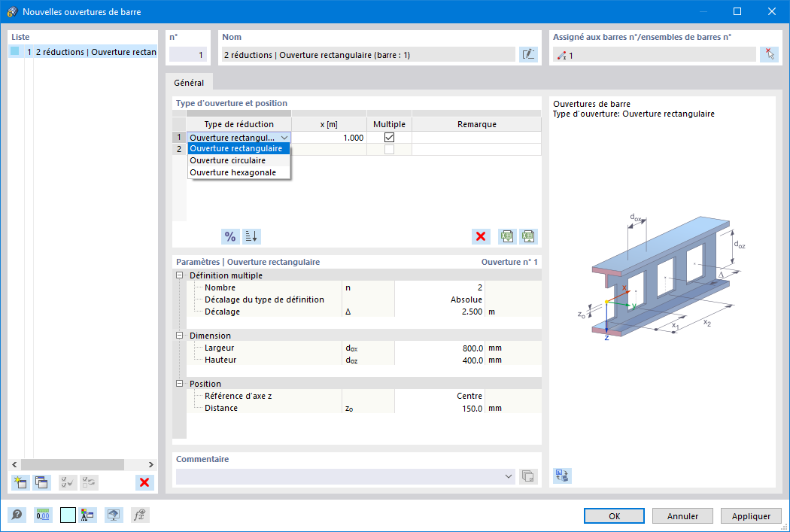This screenshot has width=790, height=532.
Task: Click the Type de réduction dropdown arrow in row 1
Action: click(x=284, y=138)
